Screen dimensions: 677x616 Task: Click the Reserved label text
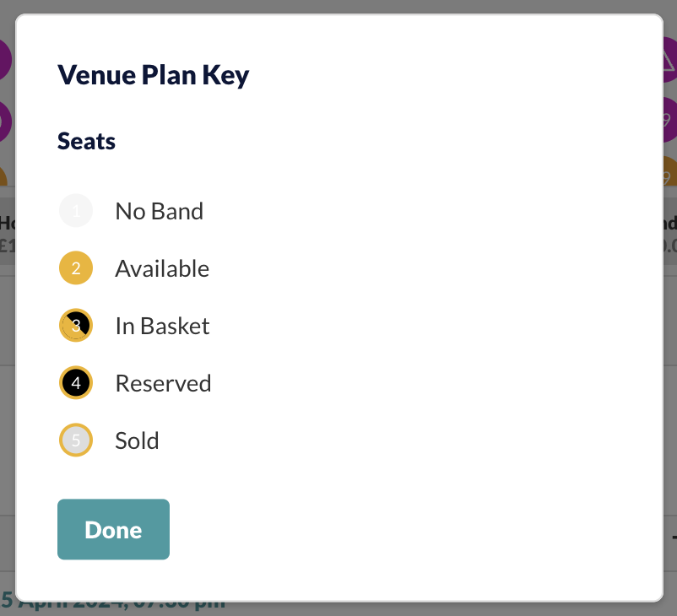coord(163,383)
